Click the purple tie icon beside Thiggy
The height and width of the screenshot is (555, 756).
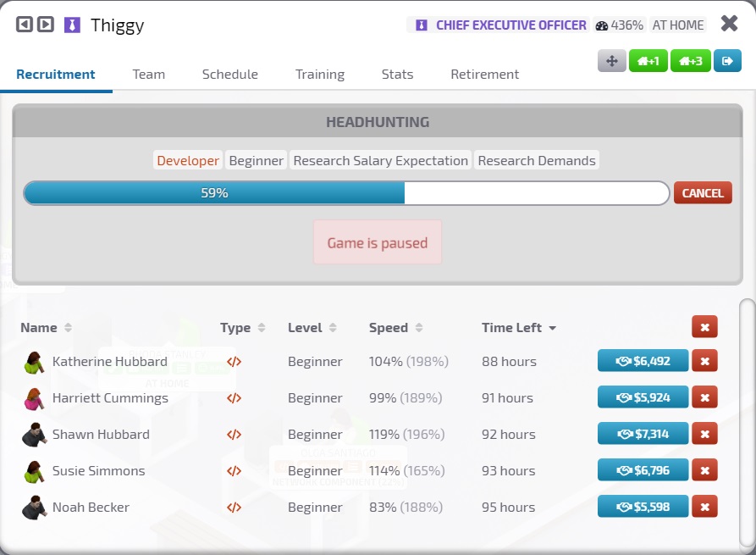(72, 25)
